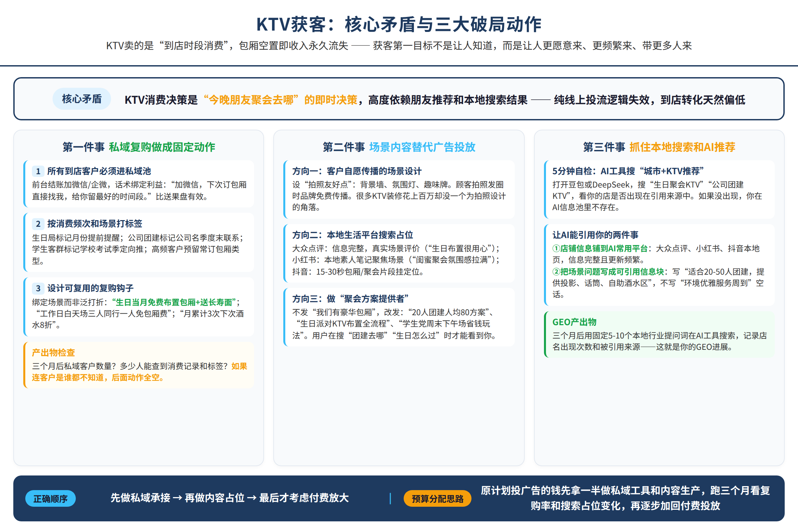Click 5分钟自检：AI工具搜“城市+KTV推荐” heading
The image size is (798, 532).
tap(628, 171)
